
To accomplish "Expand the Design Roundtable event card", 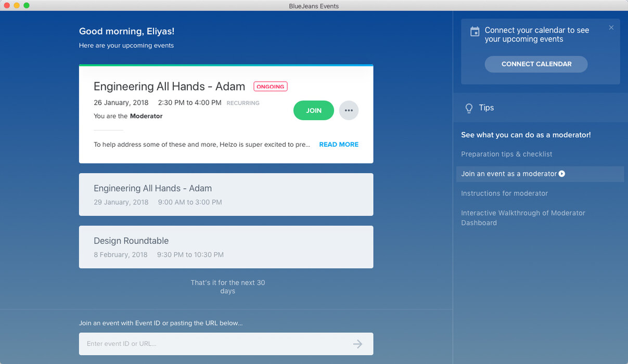I will coord(226,247).
